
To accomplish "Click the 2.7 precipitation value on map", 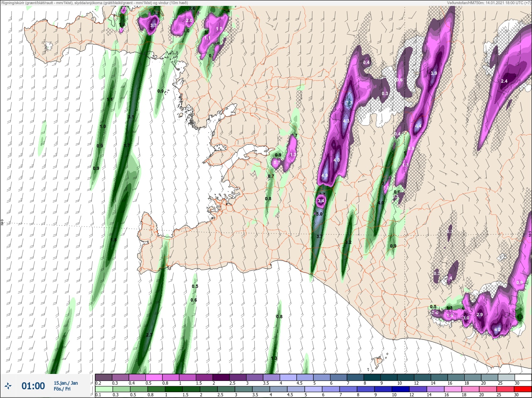I will point(149,334).
